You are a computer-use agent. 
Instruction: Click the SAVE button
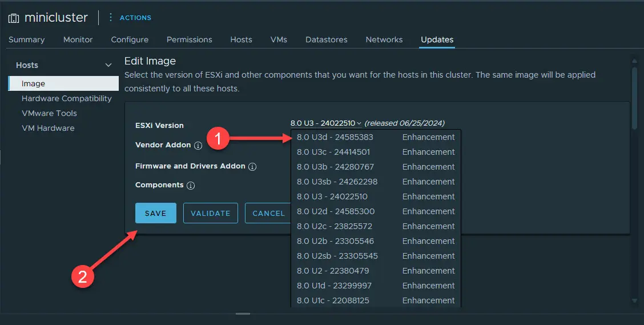(x=156, y=213)
